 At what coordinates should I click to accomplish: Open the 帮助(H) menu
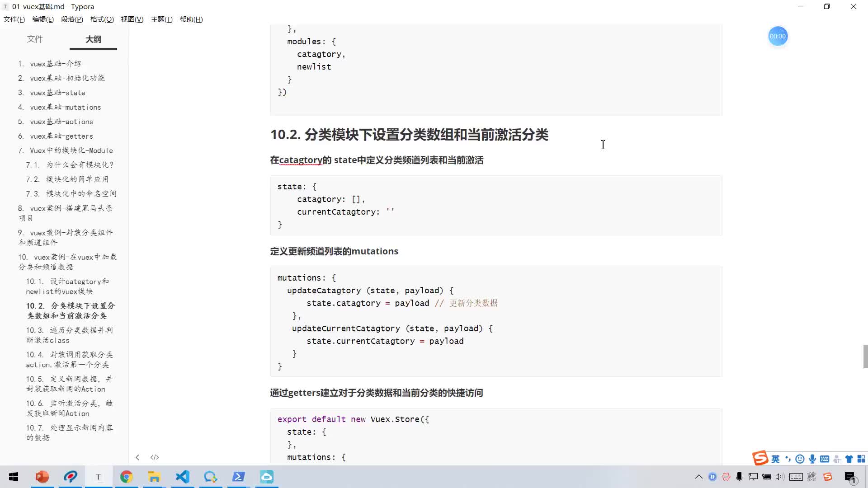(x=191, y=19)
